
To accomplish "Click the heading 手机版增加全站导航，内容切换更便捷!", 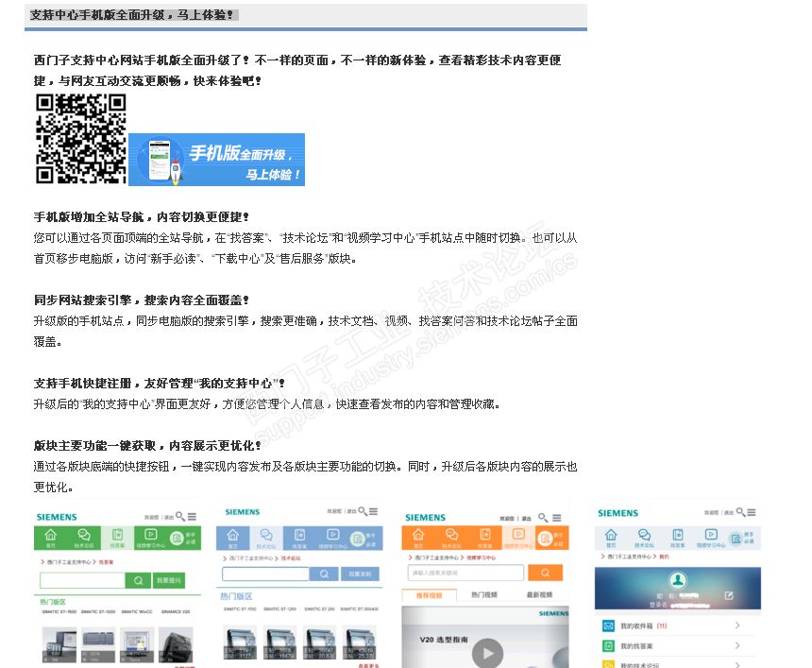I will point(142,216).
